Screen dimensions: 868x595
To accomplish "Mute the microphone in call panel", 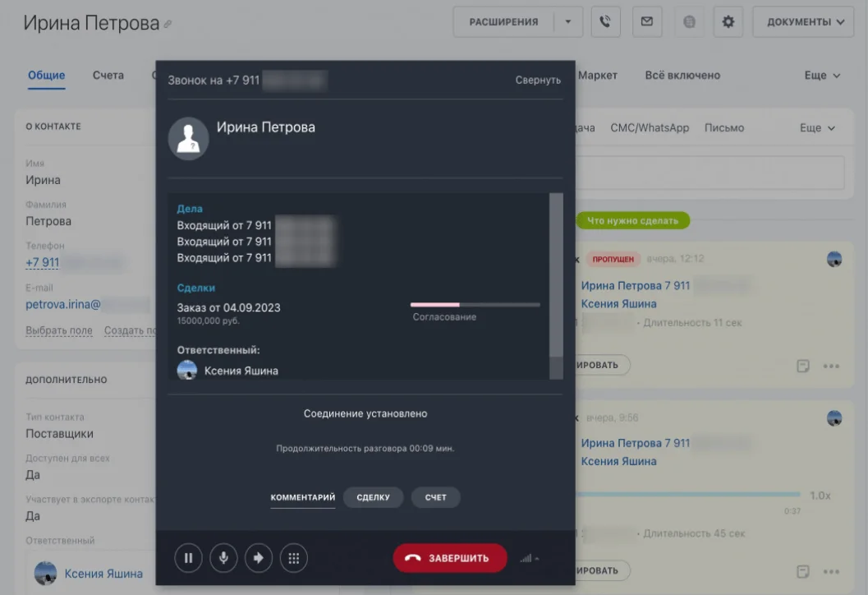I will click(x=223, y=558).
